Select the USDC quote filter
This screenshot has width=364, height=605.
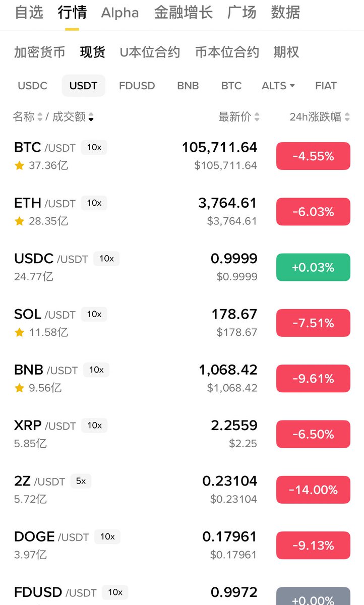point(32,86)
